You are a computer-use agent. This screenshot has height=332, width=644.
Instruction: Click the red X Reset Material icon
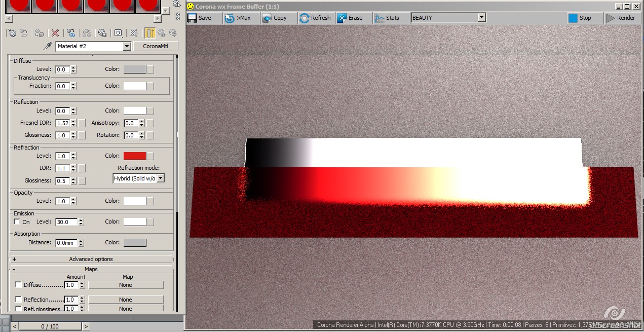coord(55,33)
